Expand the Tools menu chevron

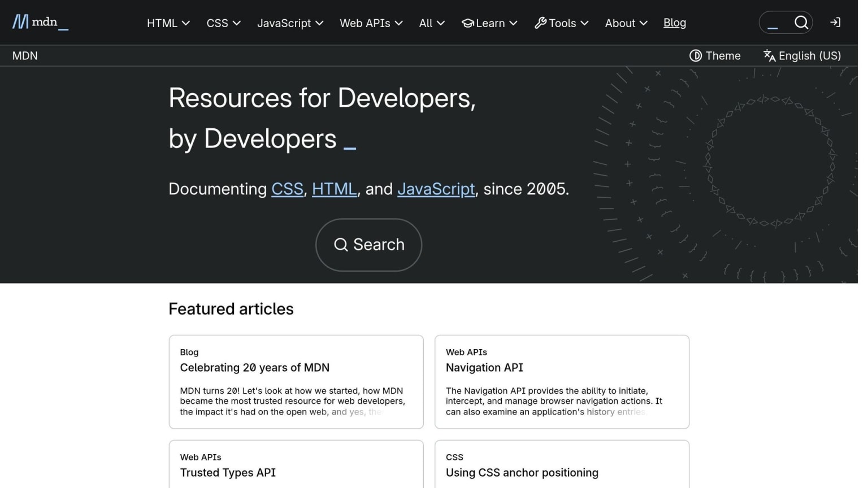tap(584, 23)
